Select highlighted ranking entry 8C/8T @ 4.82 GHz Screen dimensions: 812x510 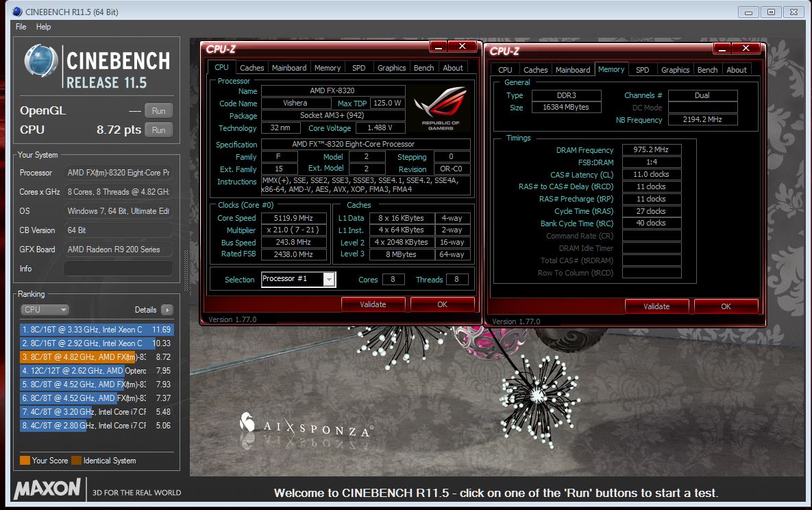pyautogui.click(x=97, y=357)
